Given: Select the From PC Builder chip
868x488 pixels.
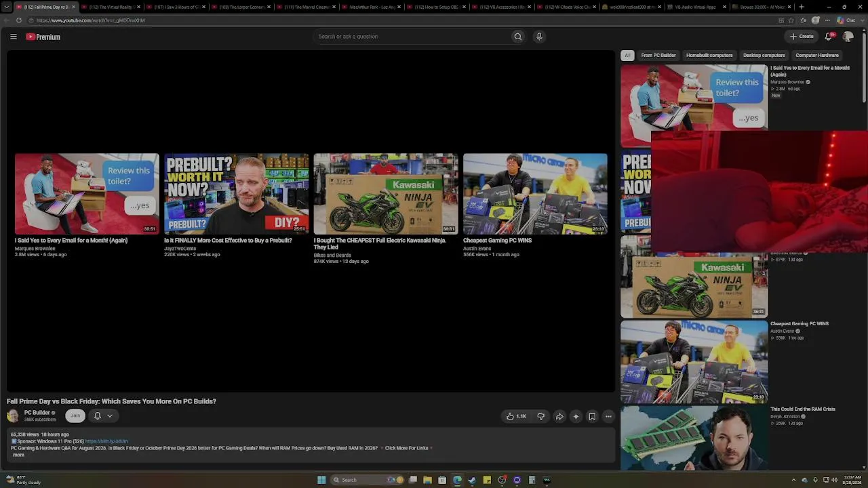Looking at the screenshot, I should coord(658,56).
